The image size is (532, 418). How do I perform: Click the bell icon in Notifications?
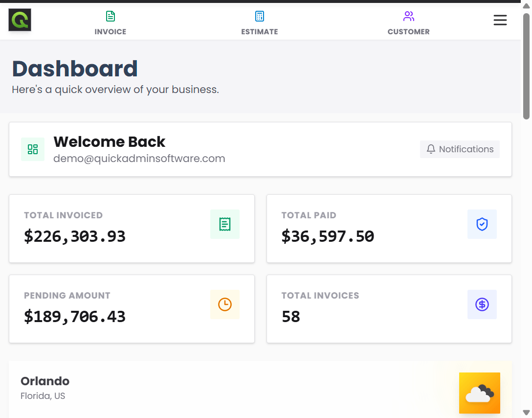tap(431, 149)
